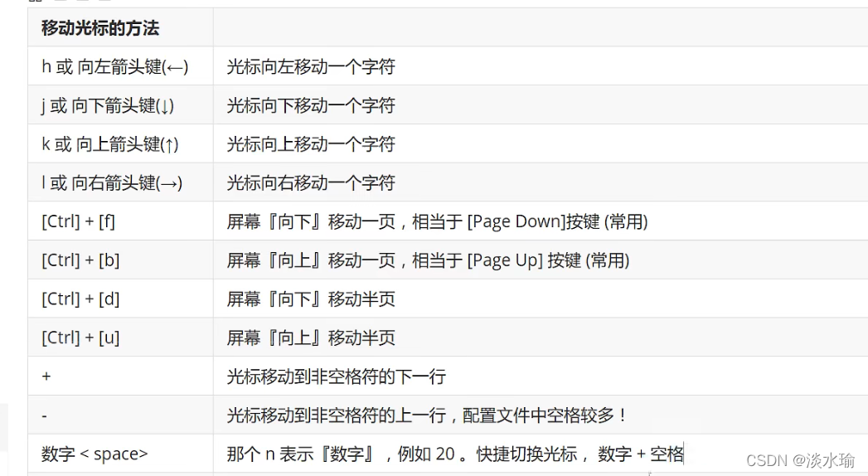Click the description mentioning [Page Up] 按键
868x476 pixels.
pyautogui.click(x=428, y=260)
